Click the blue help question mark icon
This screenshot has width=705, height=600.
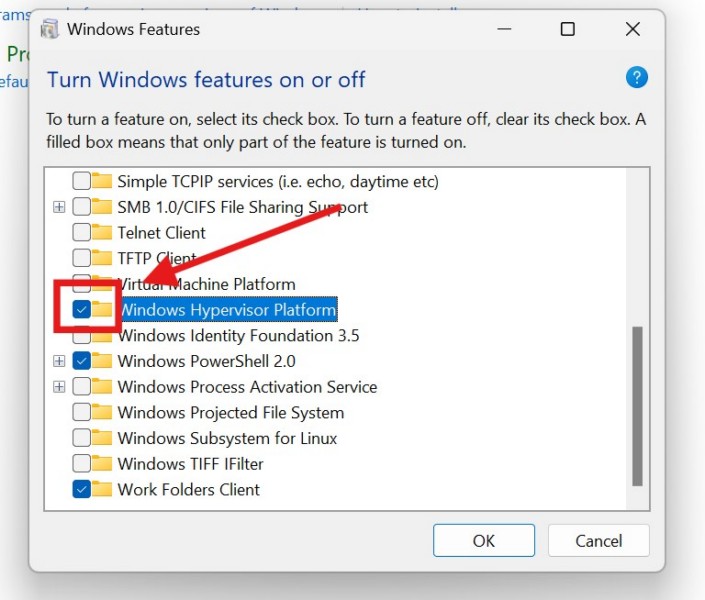click(636, 78)
